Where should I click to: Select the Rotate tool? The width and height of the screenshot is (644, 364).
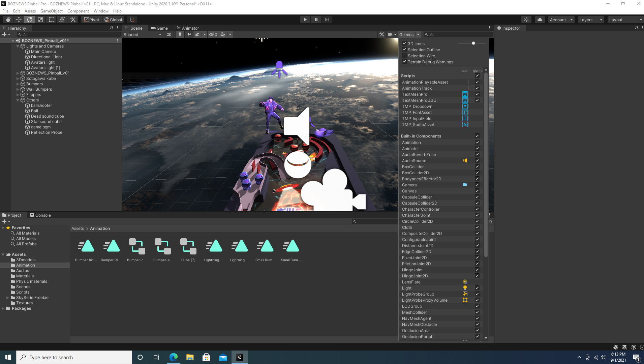coord(30,20)
